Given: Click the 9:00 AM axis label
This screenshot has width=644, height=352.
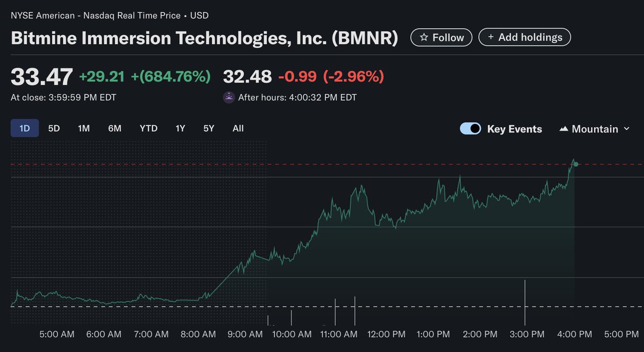Looking at the screenshot, I should point(245,334).
